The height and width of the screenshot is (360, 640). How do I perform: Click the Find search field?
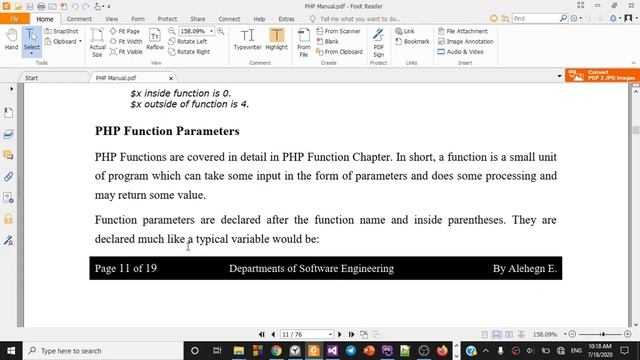[536, 18]
